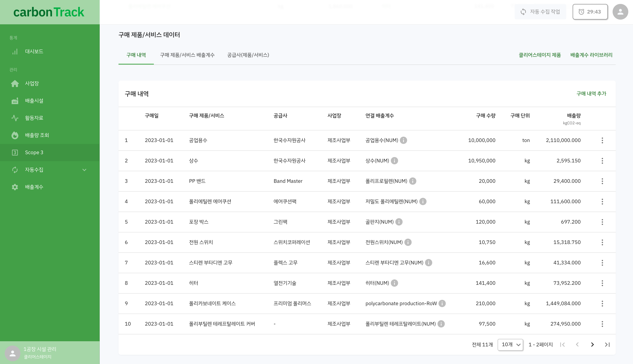Viewport: 633px width, 364px height.
Task: Click the 활동자료 pulse icon
Action: coord(15,118)
